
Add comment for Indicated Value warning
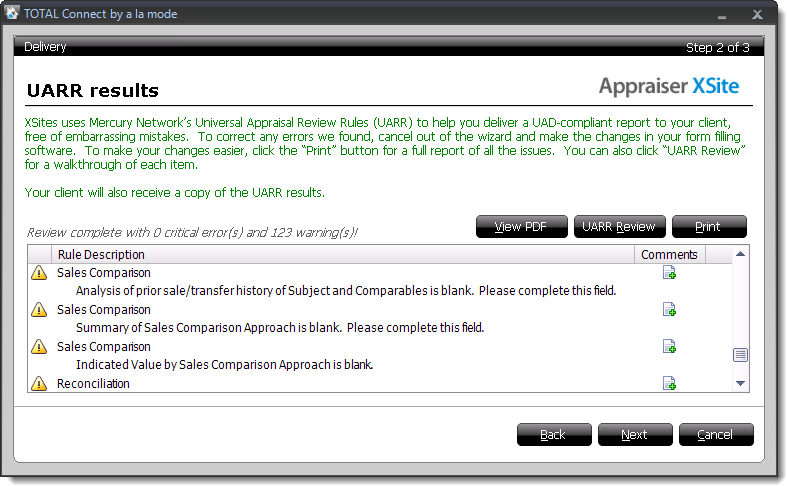tap(669, 346)
